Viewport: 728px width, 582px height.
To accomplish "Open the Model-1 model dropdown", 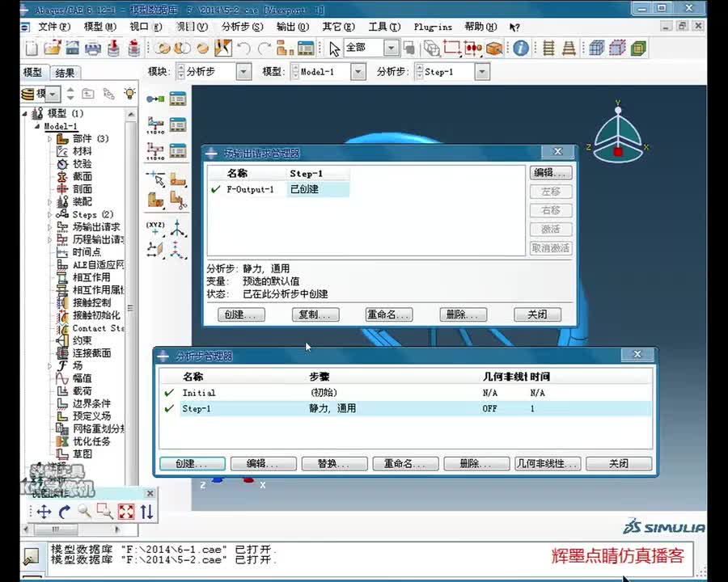I will [x=358, y=72].
